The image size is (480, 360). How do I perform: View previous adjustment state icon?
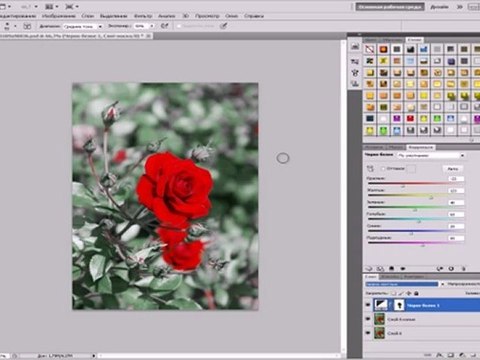tap(440, 268)
